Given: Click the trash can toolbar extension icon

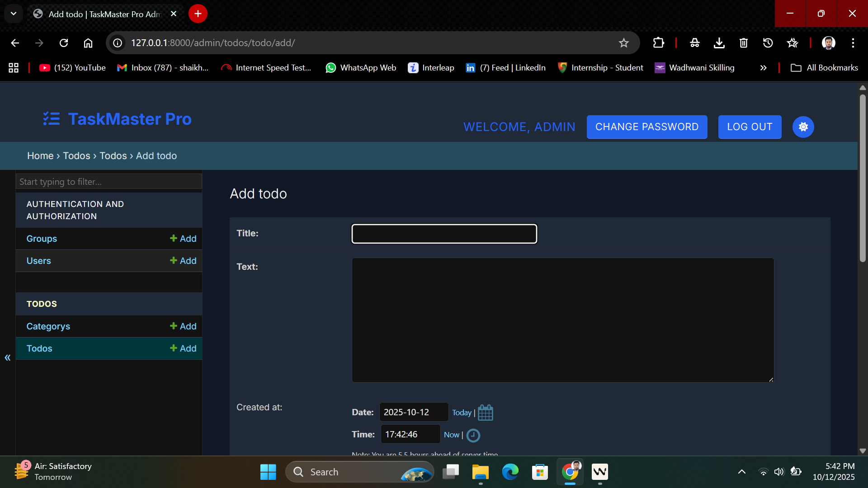Looking at the screenshot, I should [744, 43].
